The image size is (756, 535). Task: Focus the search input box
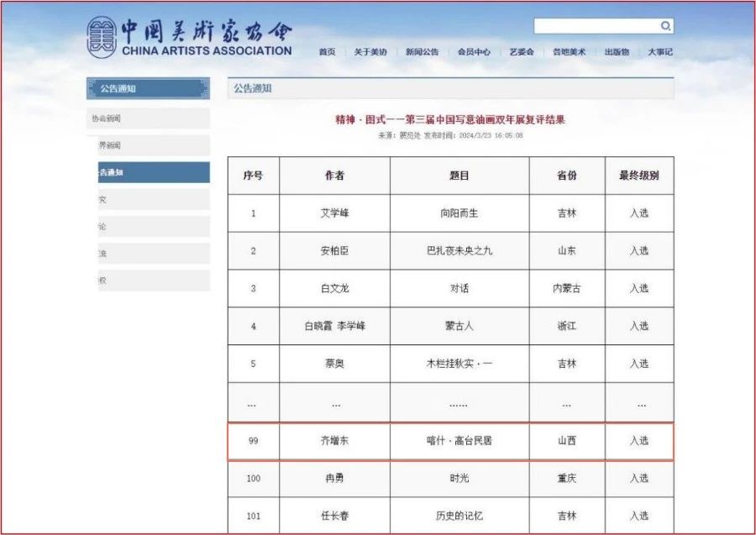(x=596, y=26)
